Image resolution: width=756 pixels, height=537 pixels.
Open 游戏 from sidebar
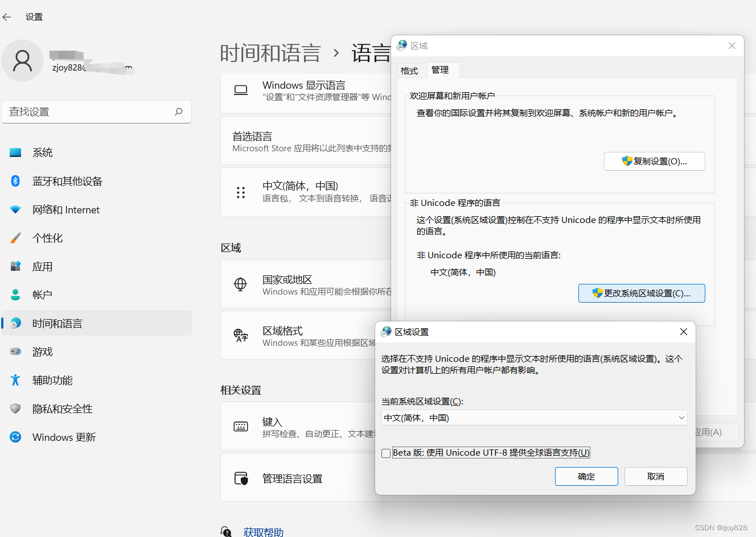97,352
